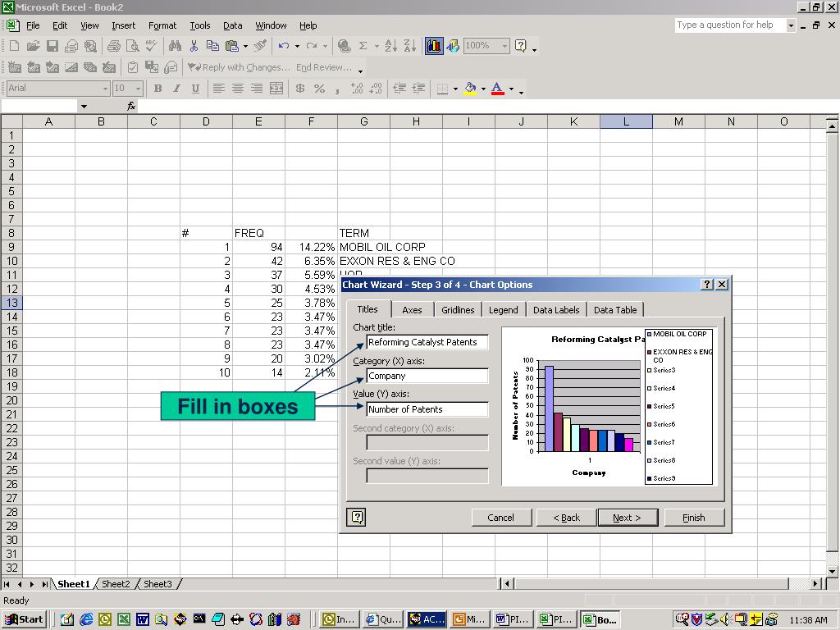This screenshot has width=840, height=630.
Task: Click the Find binoculars icon
Action: pyautogui.click(x=175, y=46)
